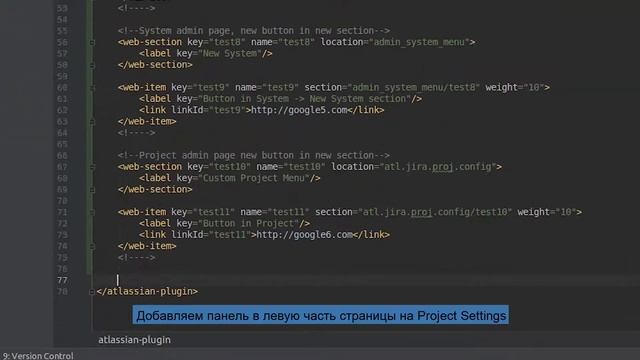Open the 9: Version Control tool window
The height and width of the screenshot is (360, 640).
coord(37,356)
